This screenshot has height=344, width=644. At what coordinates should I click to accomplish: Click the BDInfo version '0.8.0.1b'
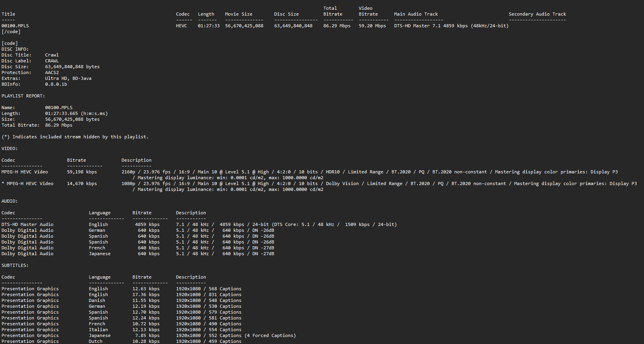[56, 84]
